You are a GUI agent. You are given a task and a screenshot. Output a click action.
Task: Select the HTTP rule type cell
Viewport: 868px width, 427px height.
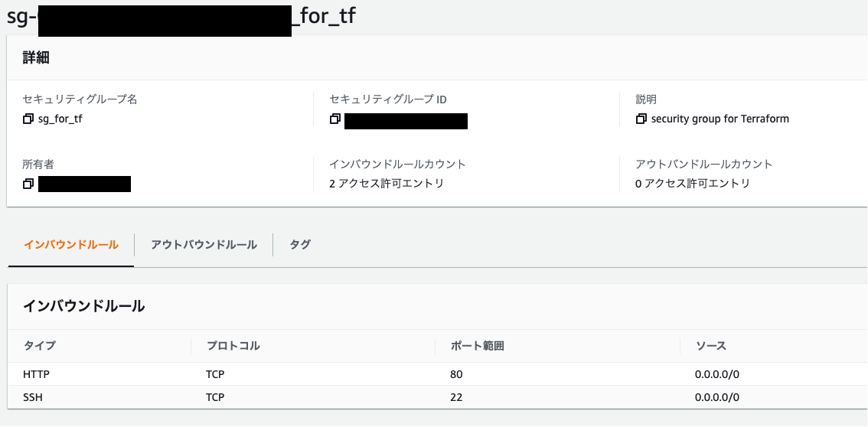[36, 375]
